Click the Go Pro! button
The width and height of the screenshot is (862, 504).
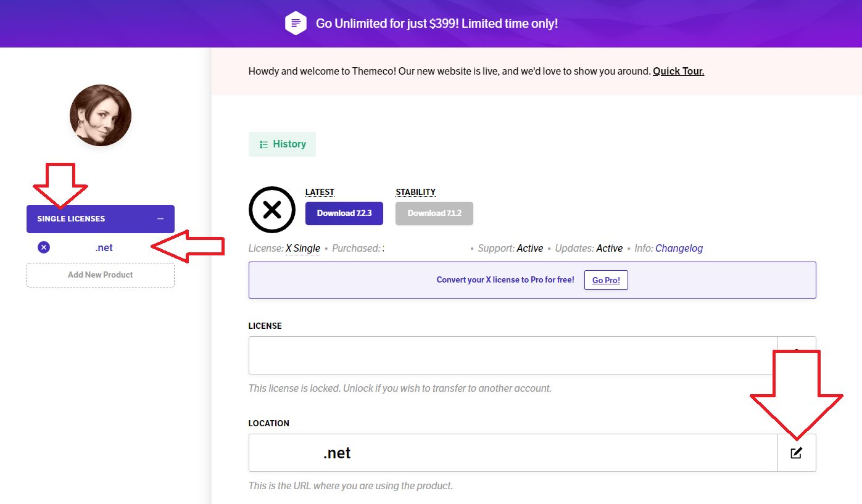(x=606, y=280)
